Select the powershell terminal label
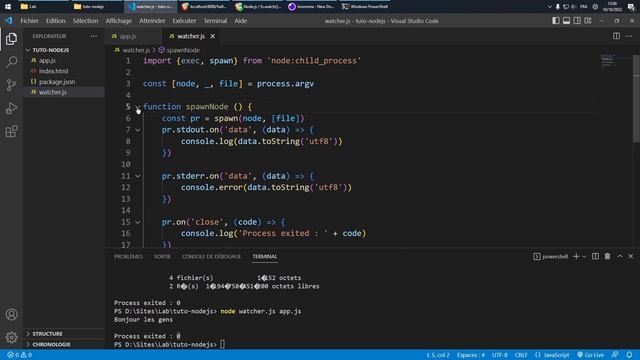Screen dimensions: 640x360 pos(551,256)
